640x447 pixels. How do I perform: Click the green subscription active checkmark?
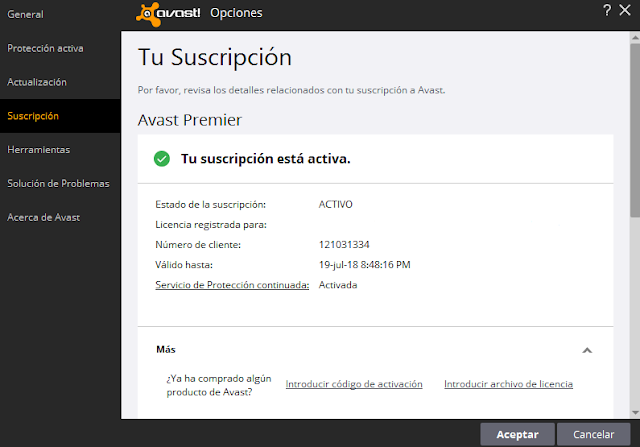coord(162,159)
